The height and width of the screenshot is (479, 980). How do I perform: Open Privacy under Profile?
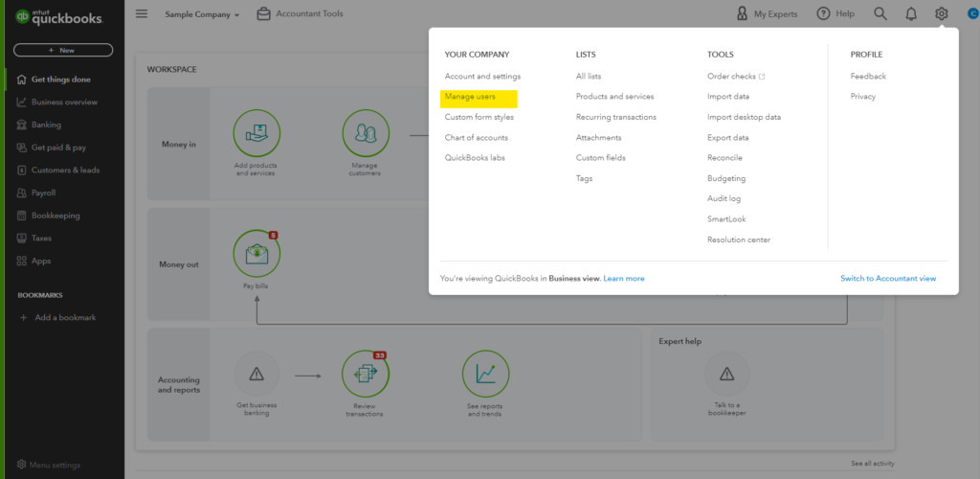coord(863,97)
